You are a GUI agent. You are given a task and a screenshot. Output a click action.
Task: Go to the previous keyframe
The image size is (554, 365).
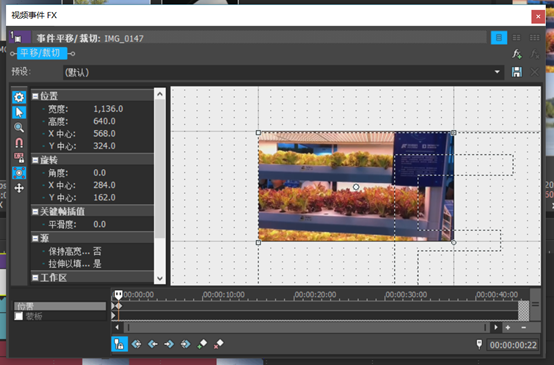pyautogui.click(x=153, y=344)
